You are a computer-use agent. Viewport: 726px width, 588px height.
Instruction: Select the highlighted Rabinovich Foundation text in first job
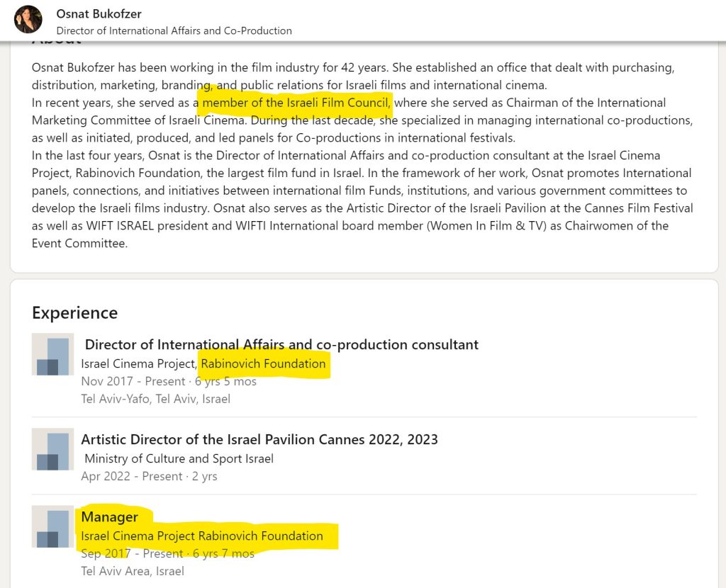[263, 364]
